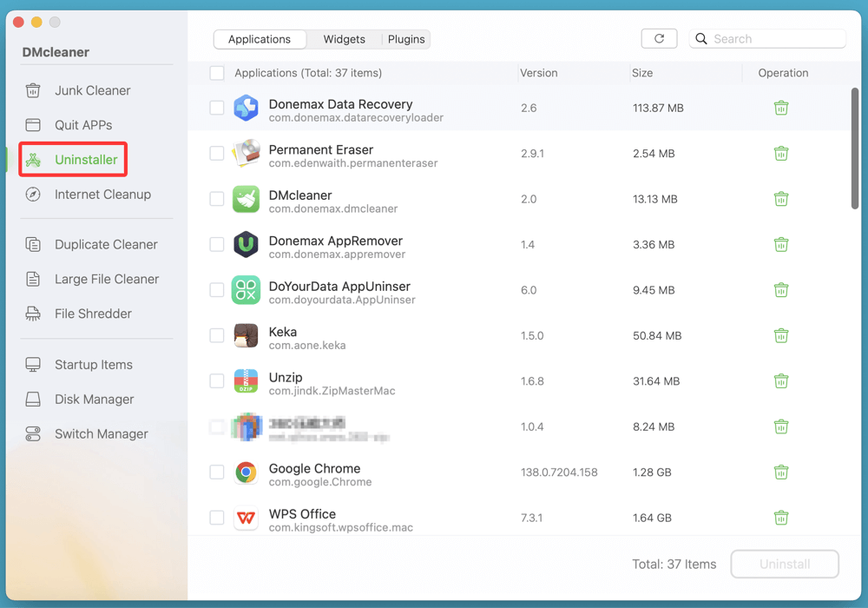Select the Keka app checkbox
Image resolution: width=868 pixels, height=608 pixels.
pos(216,335)
